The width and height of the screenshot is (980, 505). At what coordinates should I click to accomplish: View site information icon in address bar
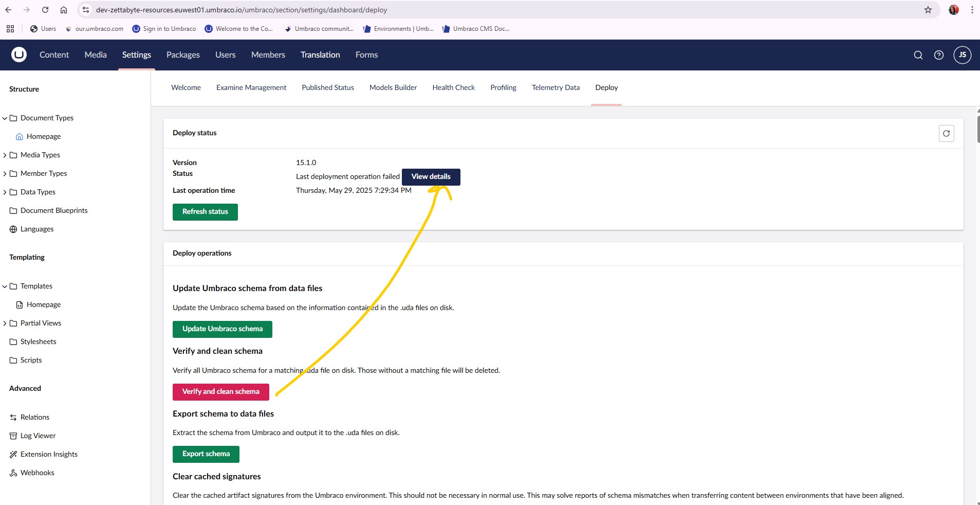pyautogui.click(x=86, y=10)
